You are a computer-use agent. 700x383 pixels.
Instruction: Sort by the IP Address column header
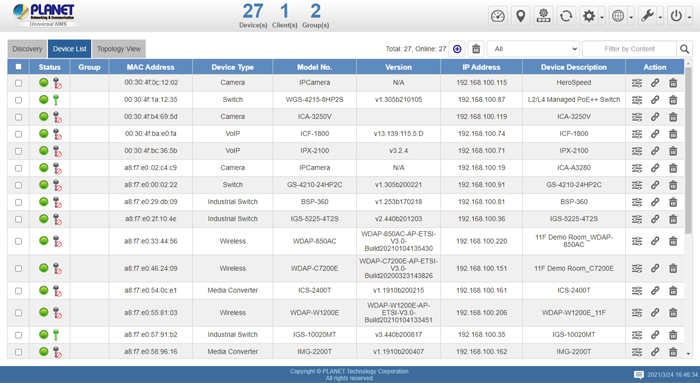pyautogui.click(x=481, y=67)
